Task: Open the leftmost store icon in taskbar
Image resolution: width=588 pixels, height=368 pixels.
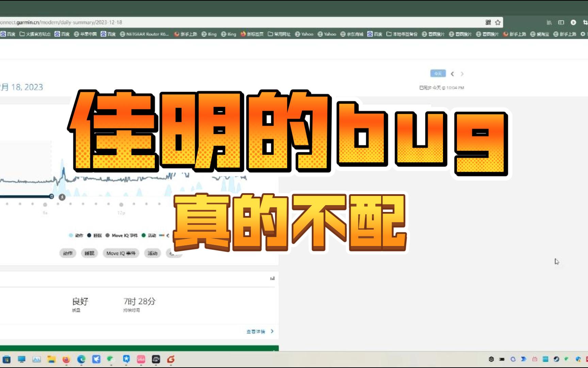Action: coord(6,359)
